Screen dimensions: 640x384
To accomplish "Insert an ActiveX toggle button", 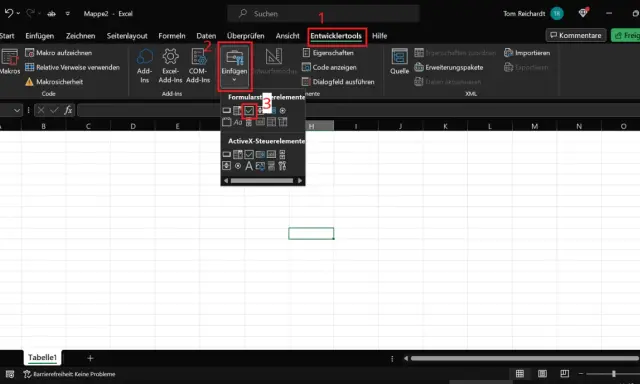I will [271, 166].
